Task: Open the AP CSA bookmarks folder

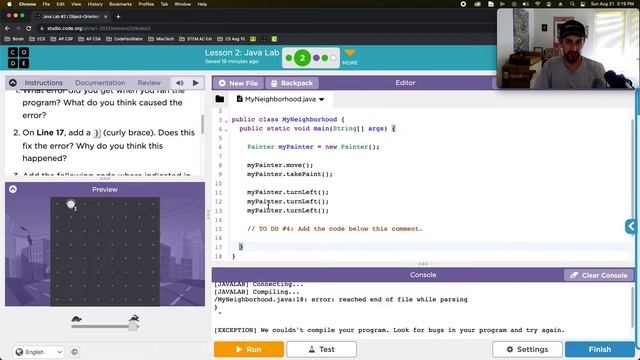Action: pos(89,39)
